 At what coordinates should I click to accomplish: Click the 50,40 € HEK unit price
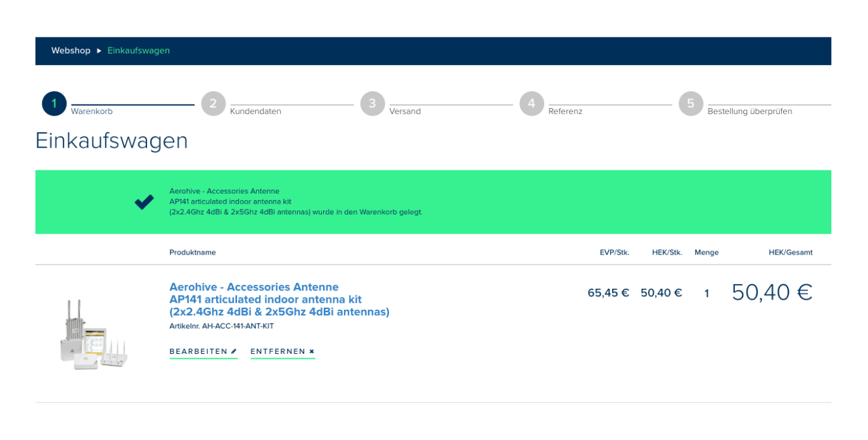(x=661, y=293)
